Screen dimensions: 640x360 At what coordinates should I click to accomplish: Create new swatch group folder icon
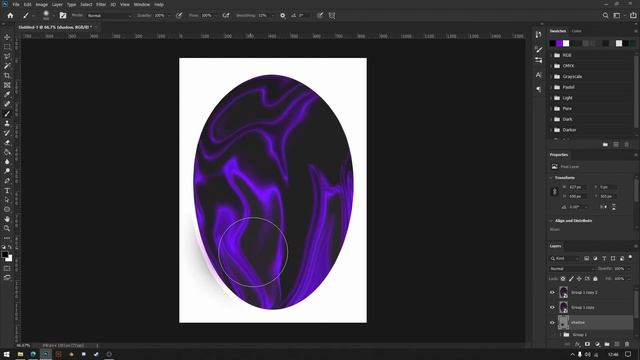click(605, 144)
